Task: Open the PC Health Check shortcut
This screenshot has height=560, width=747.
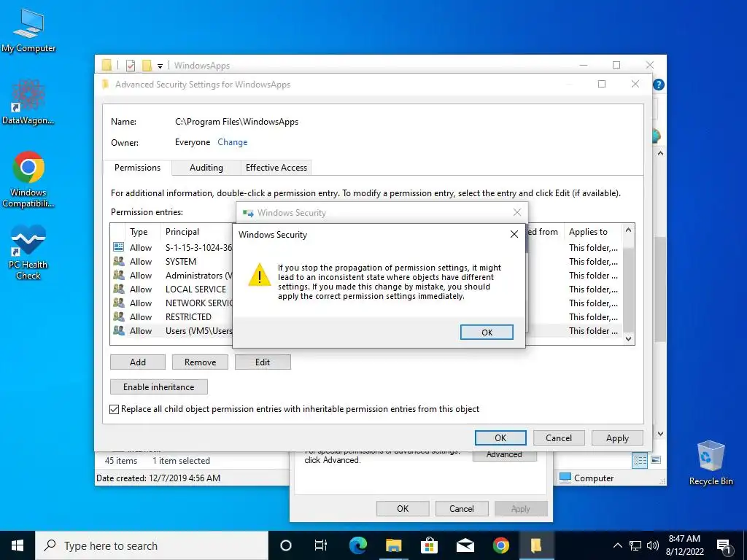Action: point(28,252)
